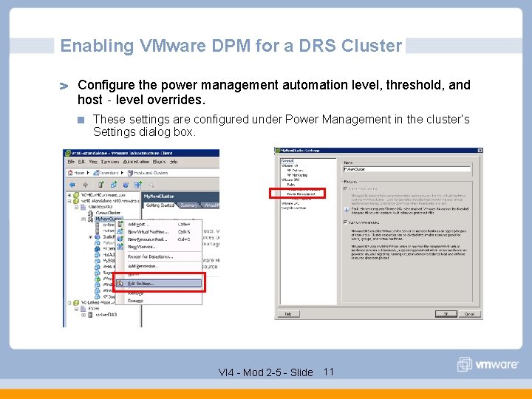Click the info icon in the Settings dialog
Viewport: 532px width, 399px height.
(347, 210)
